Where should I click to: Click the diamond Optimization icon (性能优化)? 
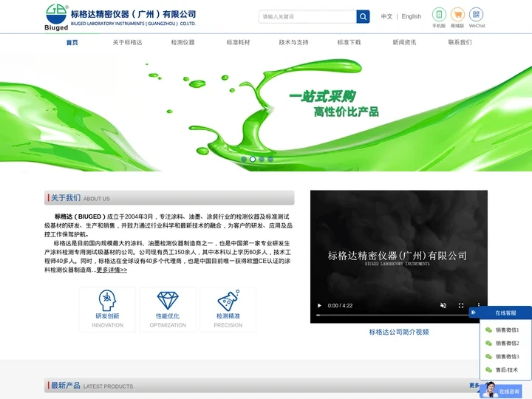click(168, 301)
